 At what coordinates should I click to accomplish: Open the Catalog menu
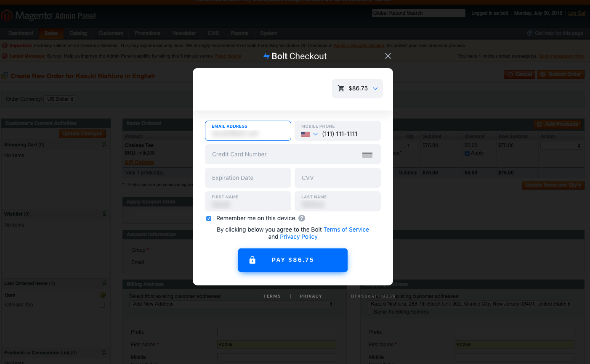point(78,33)
